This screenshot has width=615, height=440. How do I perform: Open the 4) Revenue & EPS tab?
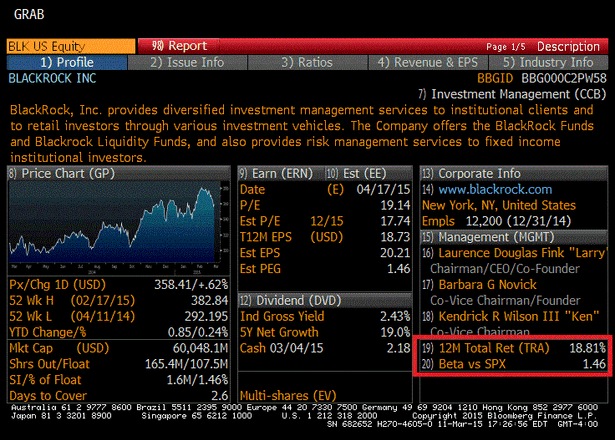[x=428, y=62]
